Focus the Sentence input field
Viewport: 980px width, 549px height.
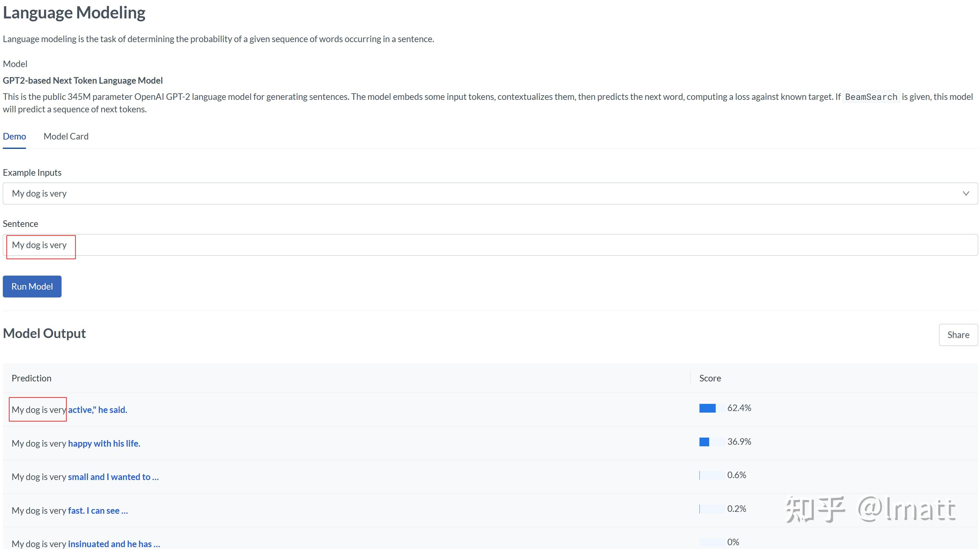490,245
